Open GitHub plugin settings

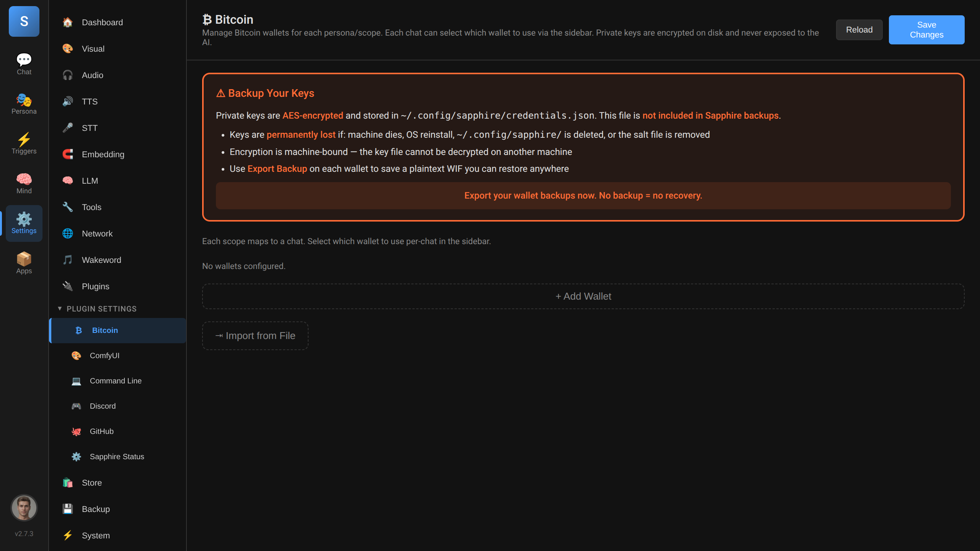118,431
